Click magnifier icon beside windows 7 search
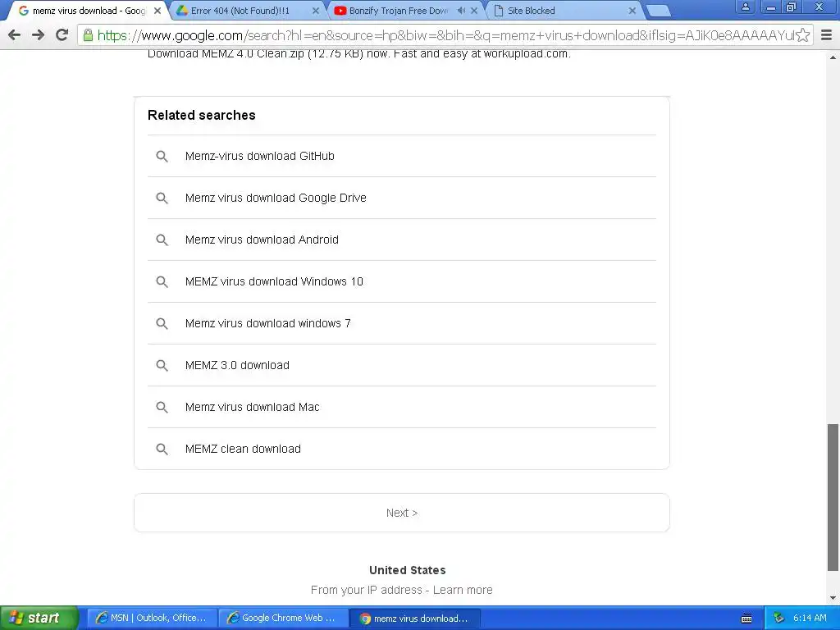 click(x=162, y=323)
